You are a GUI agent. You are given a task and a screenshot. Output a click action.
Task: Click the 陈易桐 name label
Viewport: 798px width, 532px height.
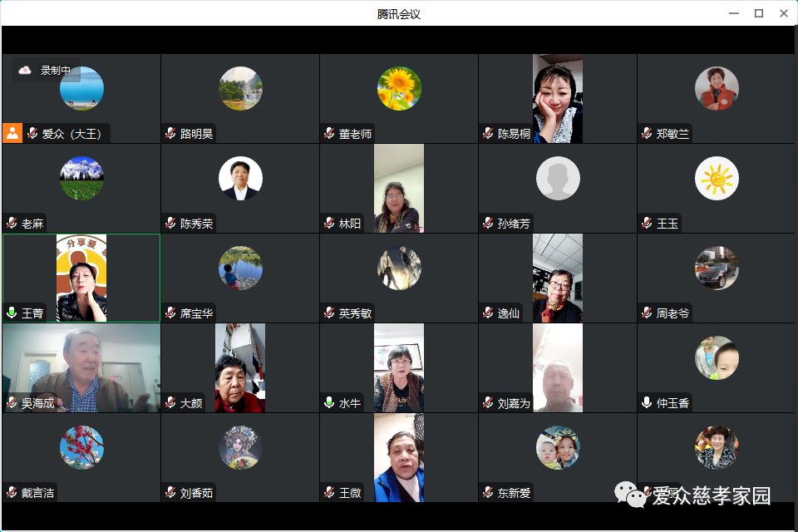pos(514,133)
